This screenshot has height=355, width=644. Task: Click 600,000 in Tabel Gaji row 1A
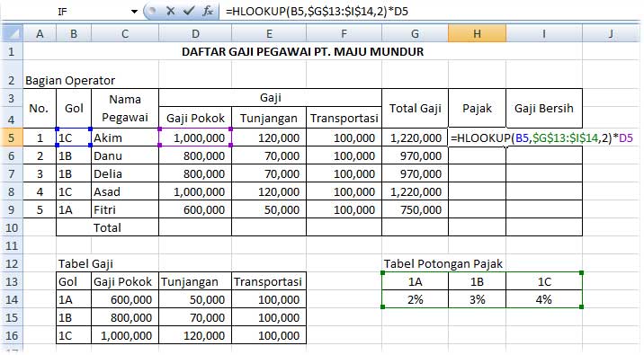tap(125, 299)
